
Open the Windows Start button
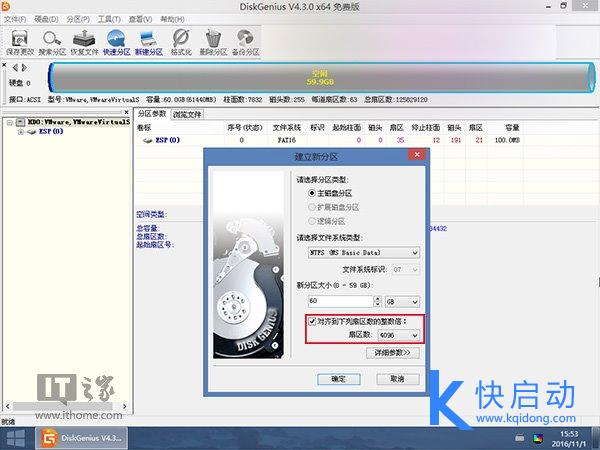[16, 439]
